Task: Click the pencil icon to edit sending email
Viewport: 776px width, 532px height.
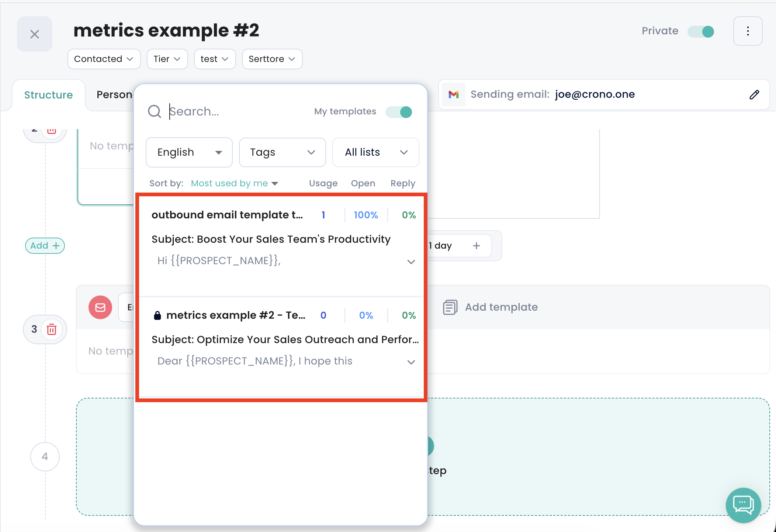Action: [754, 95]
